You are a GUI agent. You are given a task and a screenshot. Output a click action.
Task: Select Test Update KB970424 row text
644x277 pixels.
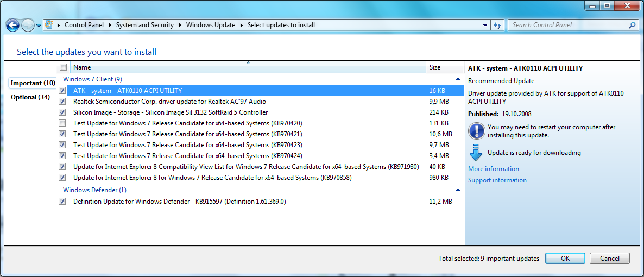click(x=188, y=156)
